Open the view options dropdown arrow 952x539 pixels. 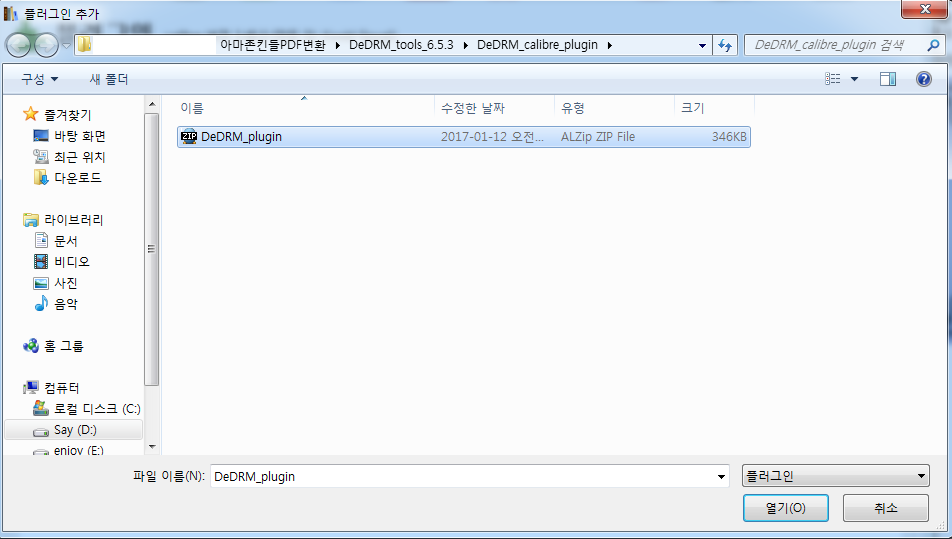pos(854,79)
